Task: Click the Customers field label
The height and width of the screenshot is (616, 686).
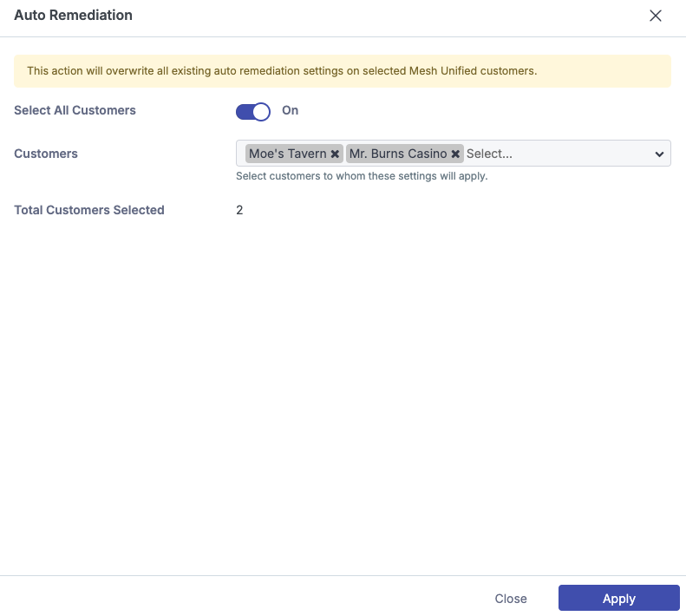Action: coord(46,154)
